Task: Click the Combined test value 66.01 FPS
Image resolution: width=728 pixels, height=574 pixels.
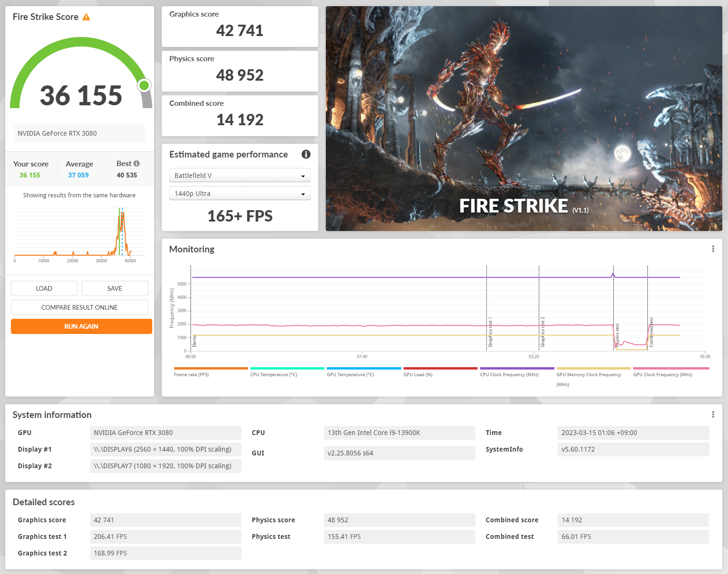Action: click(634, 537)
